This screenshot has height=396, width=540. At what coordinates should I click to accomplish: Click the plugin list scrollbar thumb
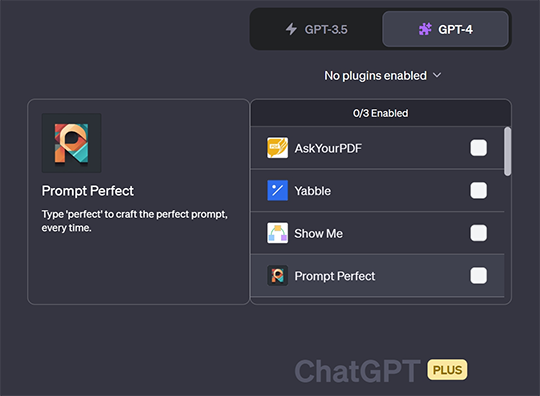(x=507, y=152)
